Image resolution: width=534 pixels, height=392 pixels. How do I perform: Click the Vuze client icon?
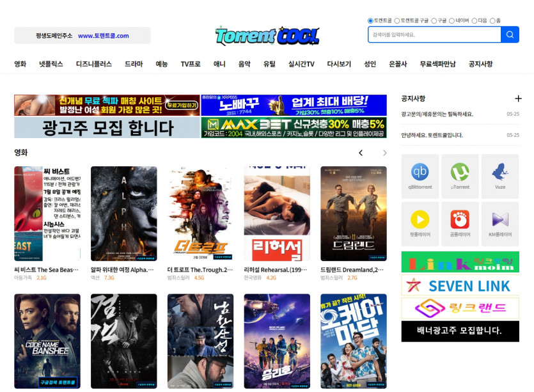[499, 175]
